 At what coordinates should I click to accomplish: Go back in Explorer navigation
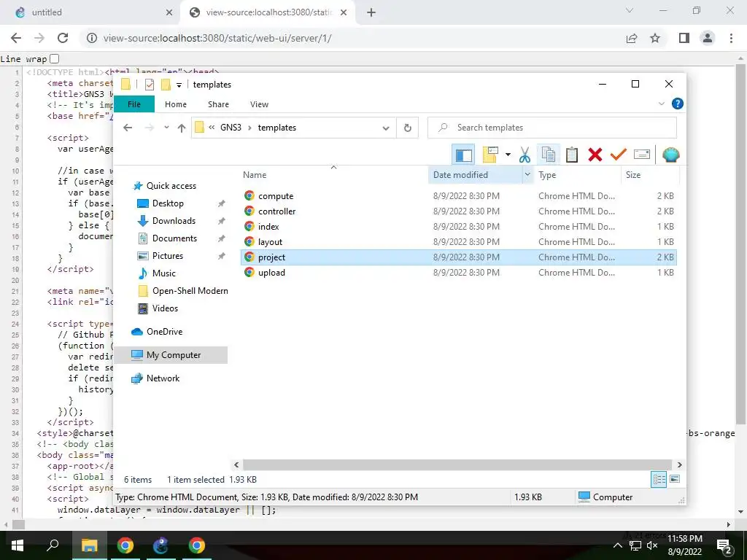128,128
